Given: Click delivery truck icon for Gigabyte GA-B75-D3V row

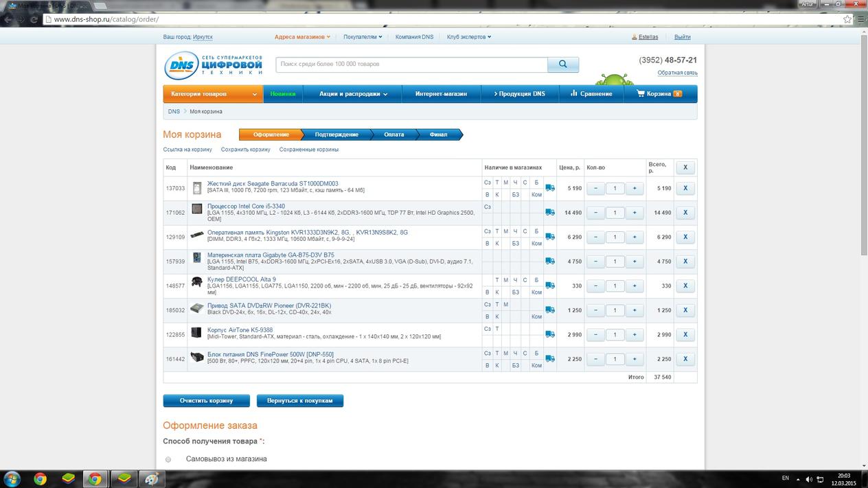Looking at the screenshot, I should click(x=550, y=262).
